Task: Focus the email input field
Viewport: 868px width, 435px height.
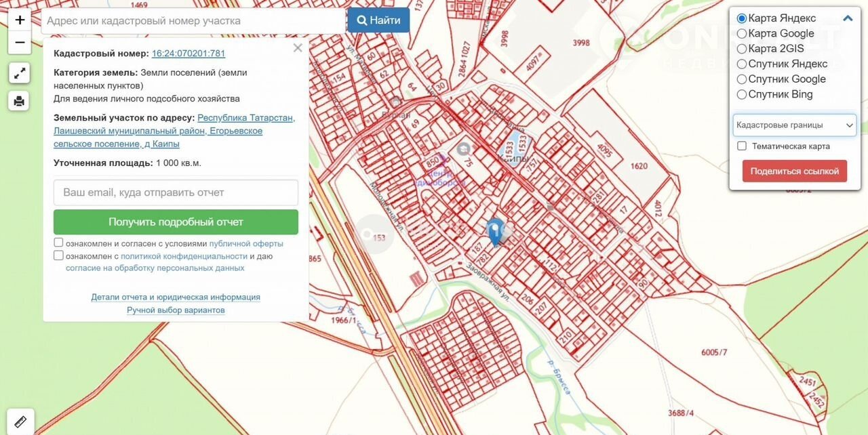Action: pyautogui.click(x=176, y=192)
